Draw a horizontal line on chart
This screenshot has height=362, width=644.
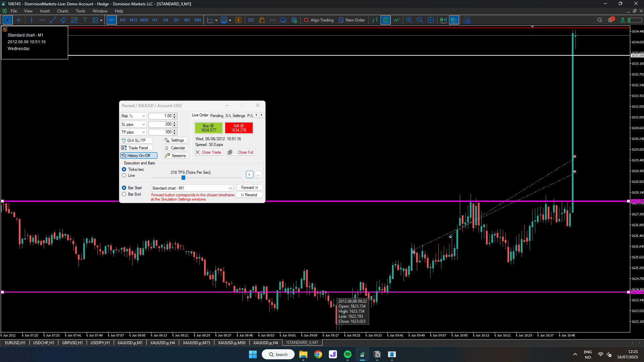tap(42, 20)
